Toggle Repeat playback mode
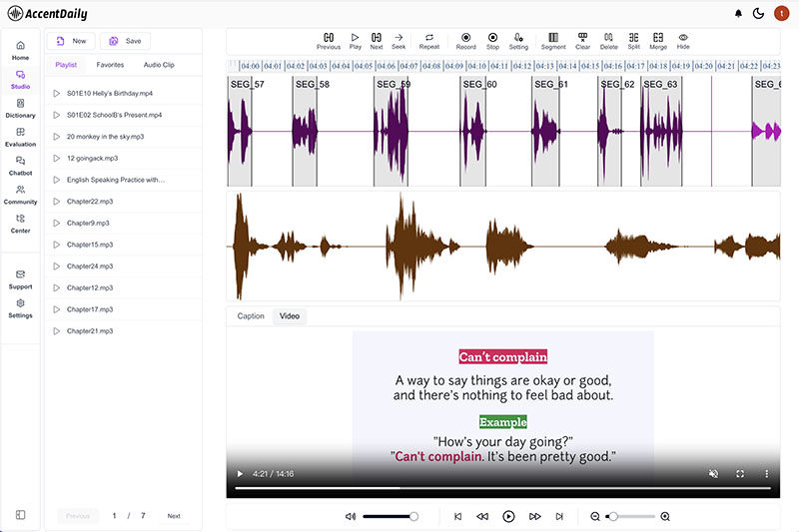The height and width of the screenshot is (532, 799). (x=429, y=40)
